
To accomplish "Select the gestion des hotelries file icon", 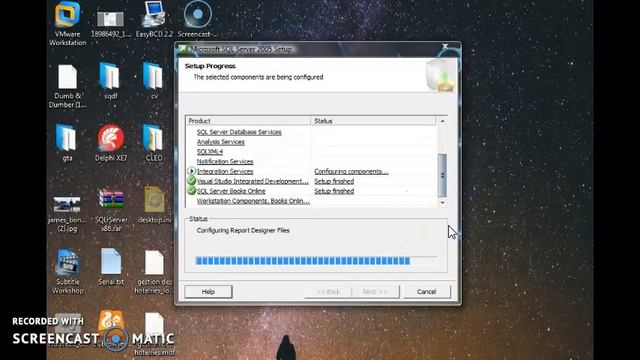I will [154, 272].
